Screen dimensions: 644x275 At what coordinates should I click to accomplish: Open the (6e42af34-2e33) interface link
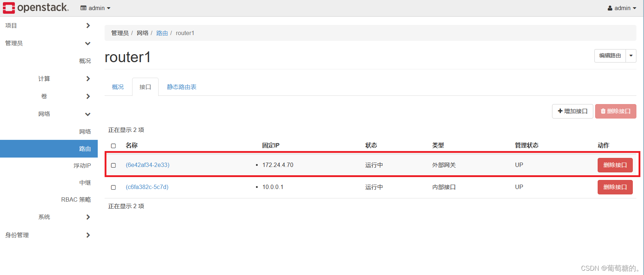coord(148,165)
